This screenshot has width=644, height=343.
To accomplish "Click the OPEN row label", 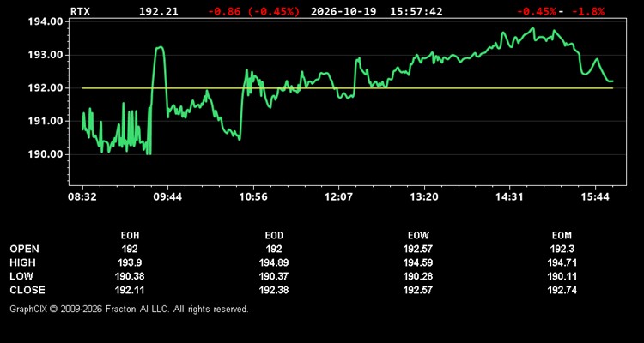I will click(x=25, y=249).
